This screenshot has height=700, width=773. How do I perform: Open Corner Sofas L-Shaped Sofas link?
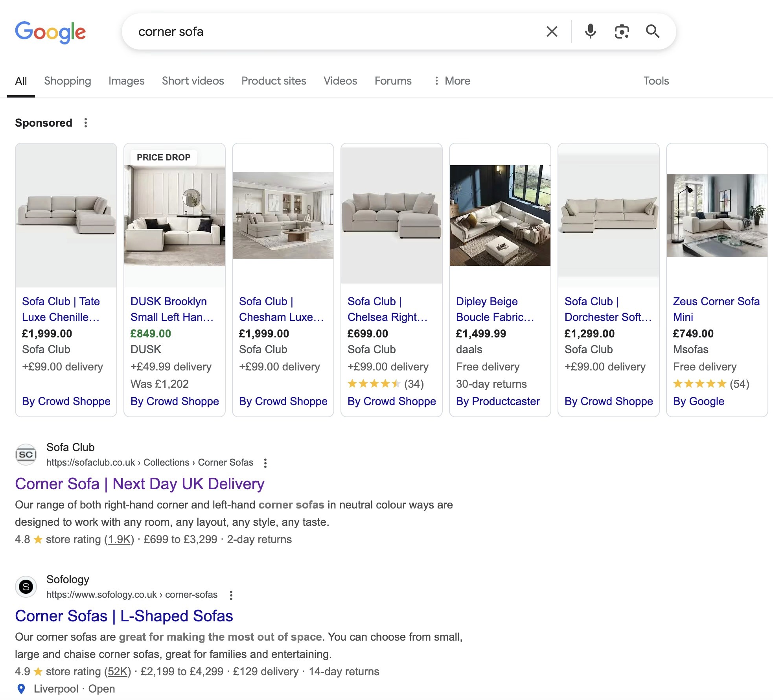pos(124,616)
